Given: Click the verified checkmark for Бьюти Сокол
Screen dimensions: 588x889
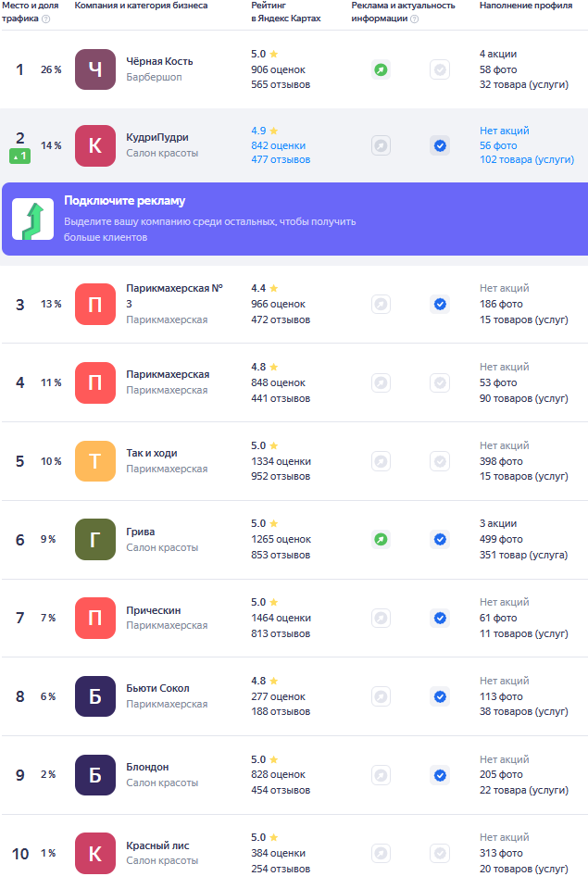Looking at the screenshot, I should click(440, 696).
